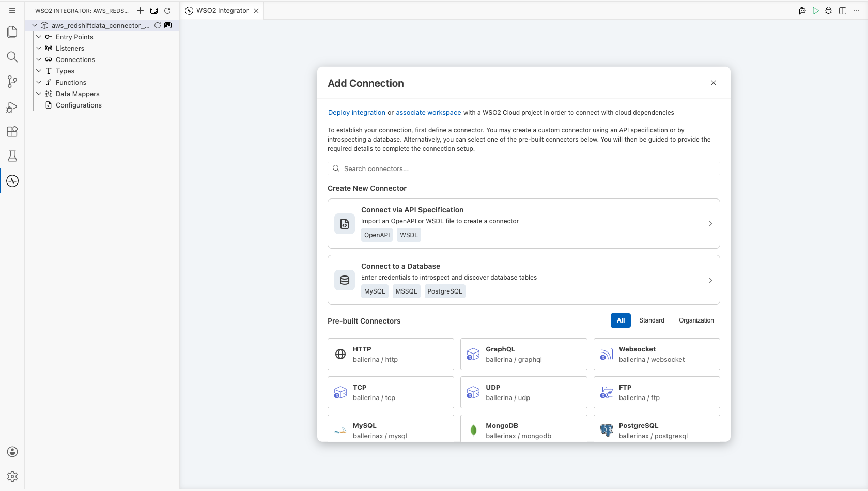This screenshot has height=491, width=868.
Task: Open Connect to a Database card
Action: point(523,280)
